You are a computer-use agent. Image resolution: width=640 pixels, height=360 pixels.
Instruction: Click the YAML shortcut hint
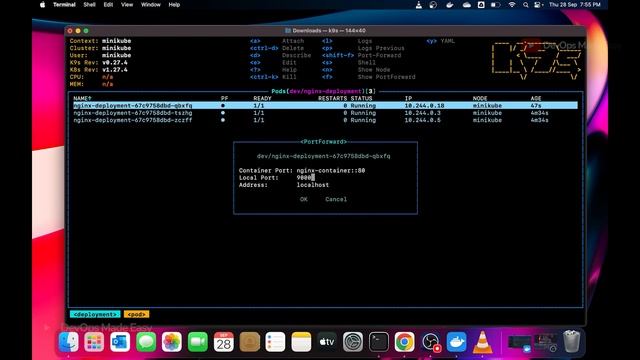440,41
